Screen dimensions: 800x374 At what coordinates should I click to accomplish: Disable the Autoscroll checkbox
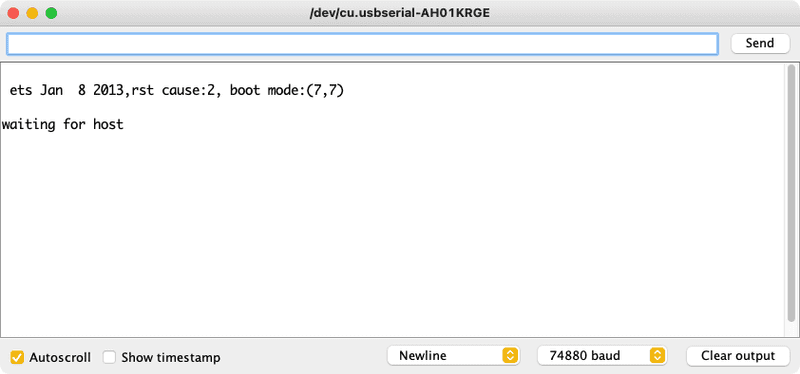tap(17, 357)
